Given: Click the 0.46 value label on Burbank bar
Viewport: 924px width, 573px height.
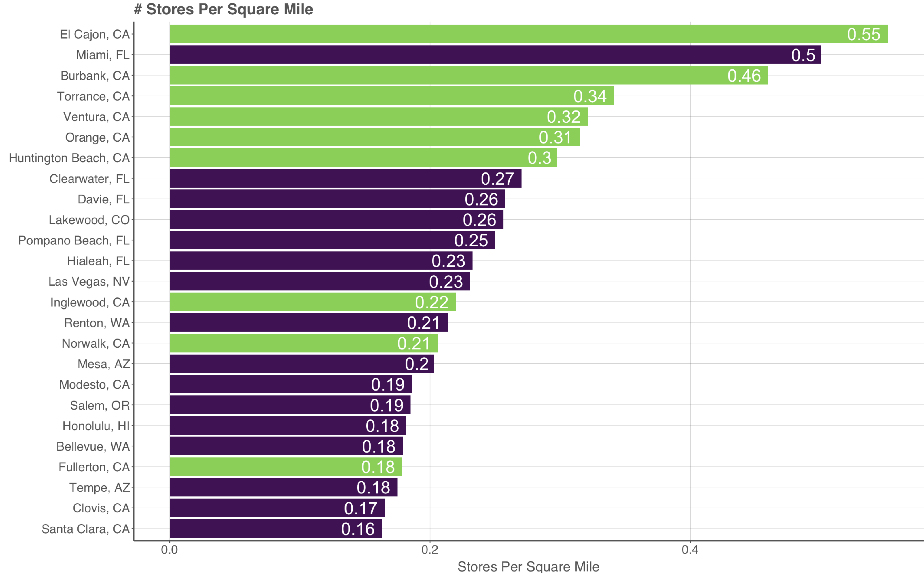Looking at the screenshot, I should point(744,76).
